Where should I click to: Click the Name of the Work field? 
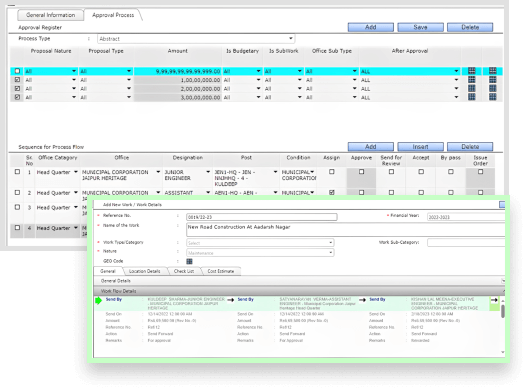(x=346, y=230)
